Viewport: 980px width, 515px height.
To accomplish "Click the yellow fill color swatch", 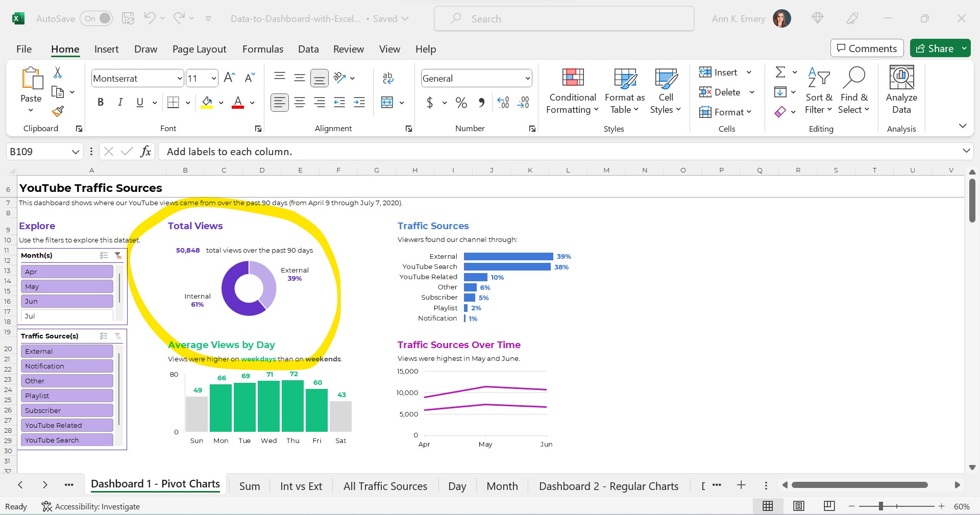I will pos(207,103).
